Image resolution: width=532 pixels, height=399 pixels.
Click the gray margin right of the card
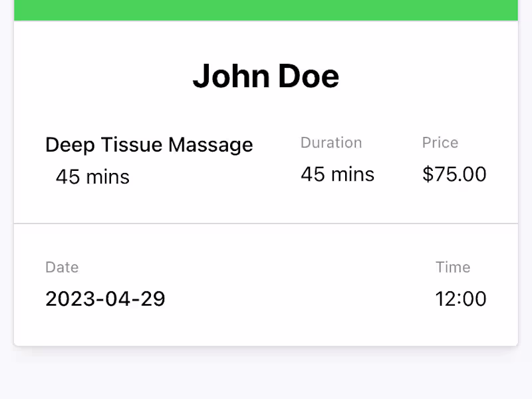[525, 199]
